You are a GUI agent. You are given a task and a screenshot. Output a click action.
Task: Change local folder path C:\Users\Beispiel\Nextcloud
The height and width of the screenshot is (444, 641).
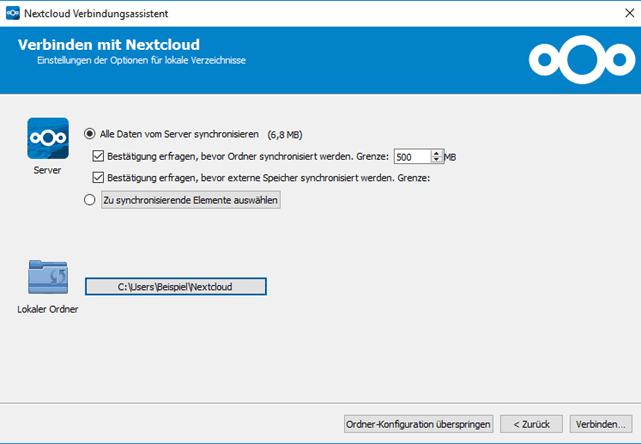[176, 287]
